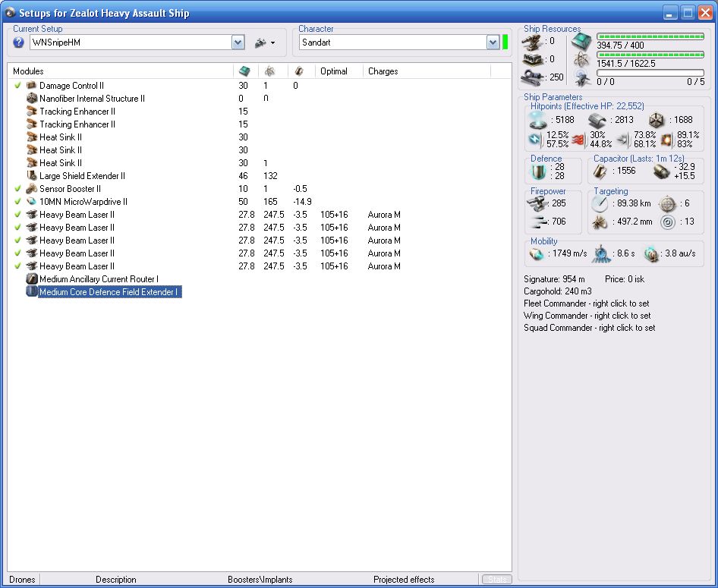Sort by the CPU column header icon
The image size is (718, 588).
point(245,71)
